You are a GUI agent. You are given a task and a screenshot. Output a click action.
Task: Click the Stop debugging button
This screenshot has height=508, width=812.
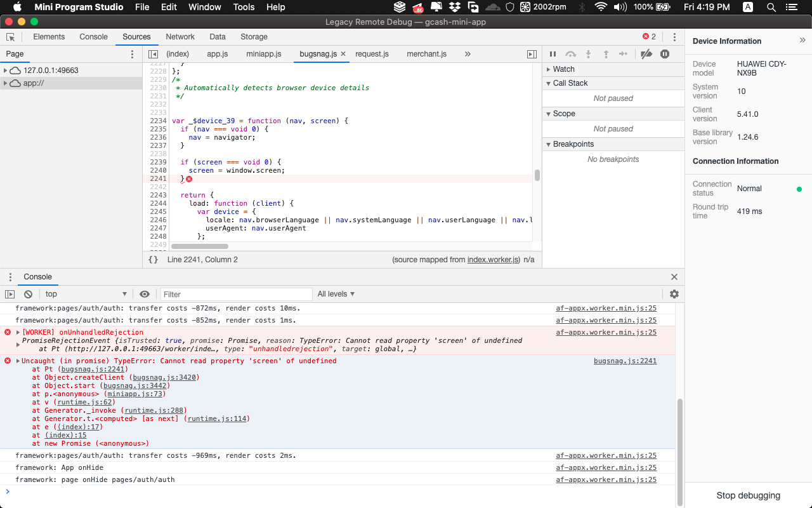pos(749,495)
